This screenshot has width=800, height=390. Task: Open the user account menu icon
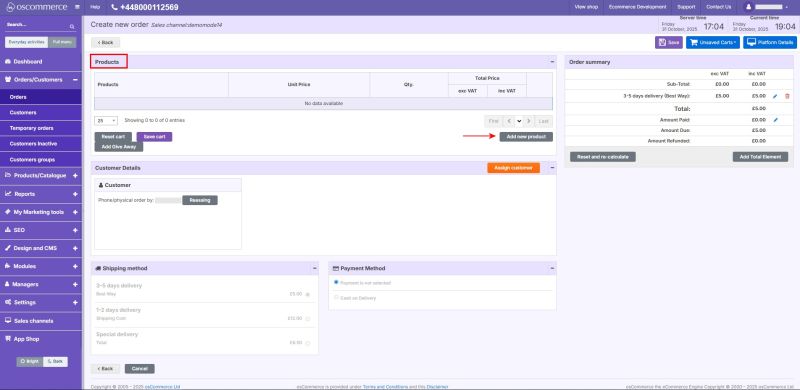pyautogui.click(x=749, y=7)
